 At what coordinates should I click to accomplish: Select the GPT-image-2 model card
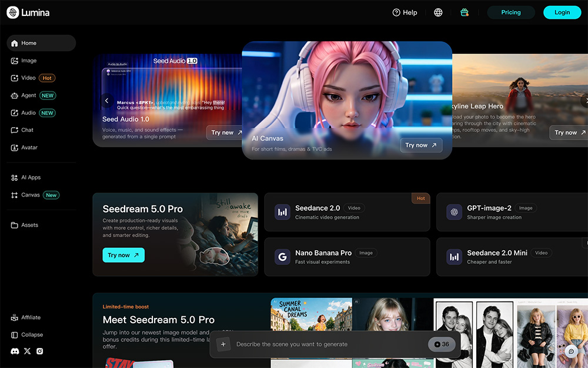tap(512, 212)
